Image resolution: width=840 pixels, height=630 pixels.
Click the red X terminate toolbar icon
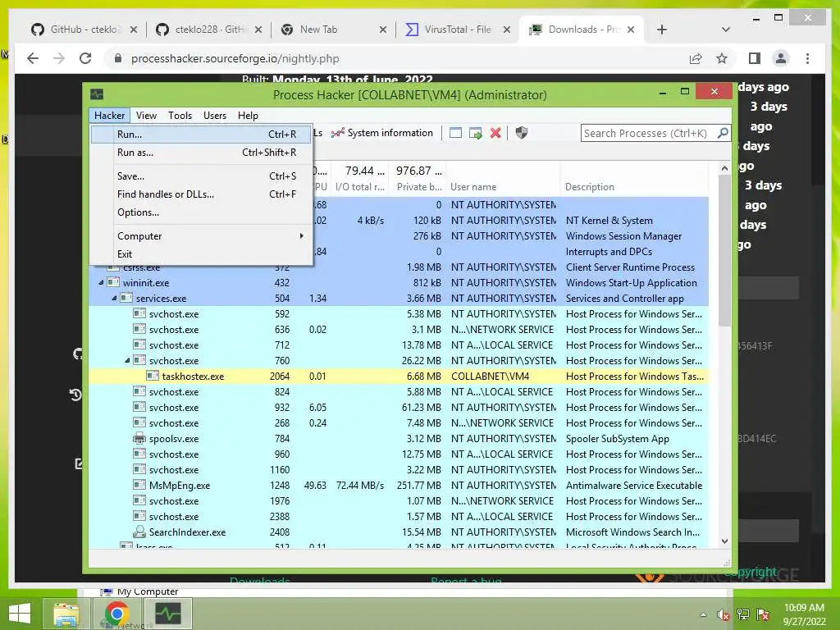[495, 133]
